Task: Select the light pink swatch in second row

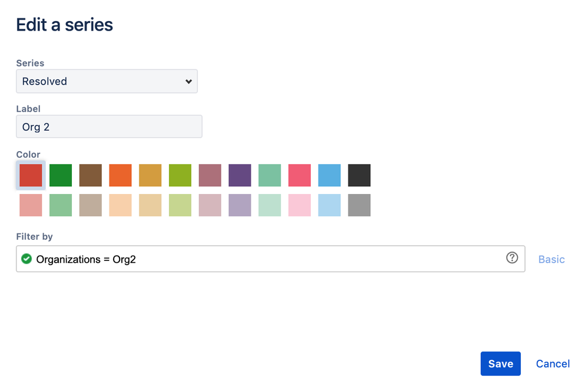Action: (300, 205)
